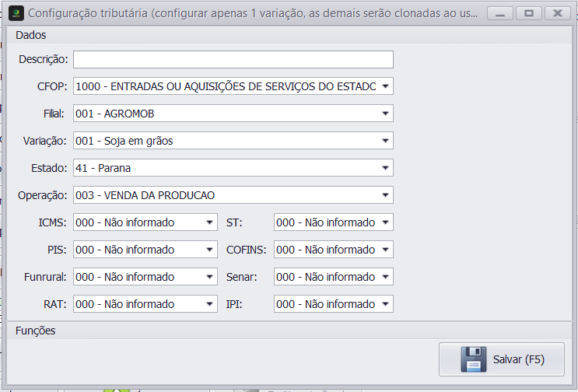This screenshot has width=578, height=392.
Task: Open the Funrural dropdown
Action: 145,277
